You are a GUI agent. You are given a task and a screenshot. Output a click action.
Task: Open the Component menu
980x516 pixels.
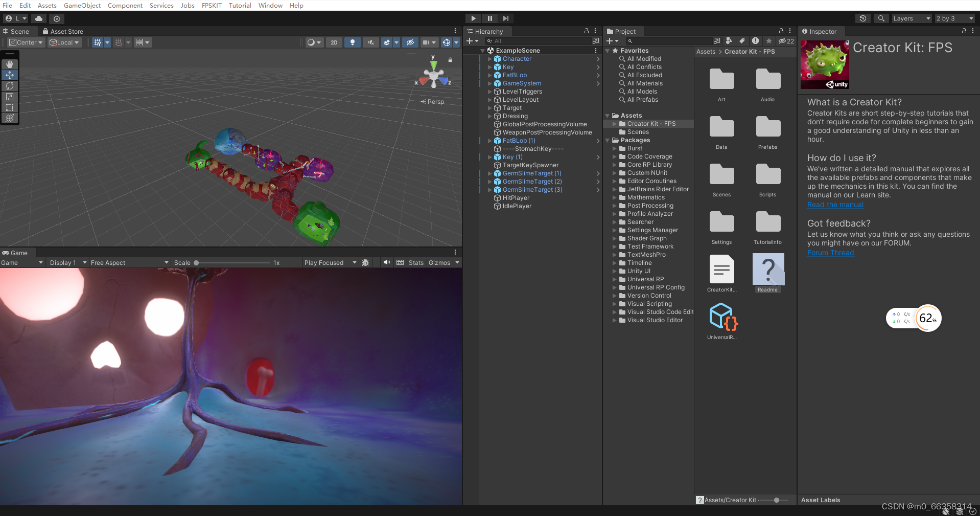pos(125,5)
